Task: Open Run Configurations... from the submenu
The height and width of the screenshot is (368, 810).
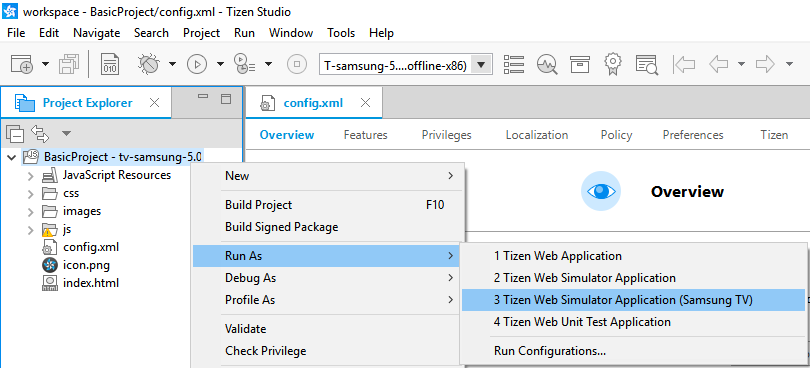Action: (x=633, y=351)
